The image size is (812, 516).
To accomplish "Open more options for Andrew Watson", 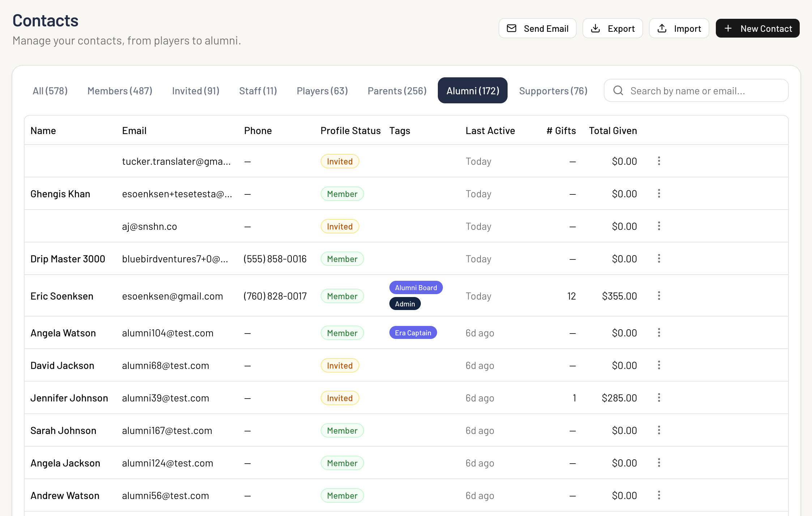I will coord(659,495).
